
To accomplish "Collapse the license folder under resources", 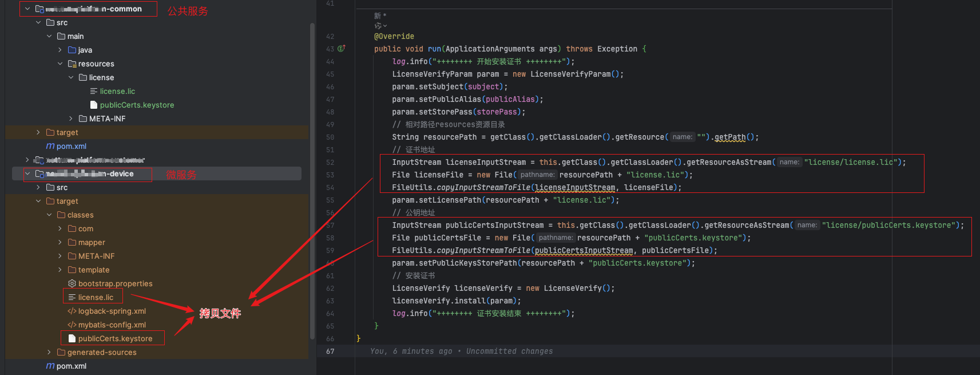I will pos(71,77).
